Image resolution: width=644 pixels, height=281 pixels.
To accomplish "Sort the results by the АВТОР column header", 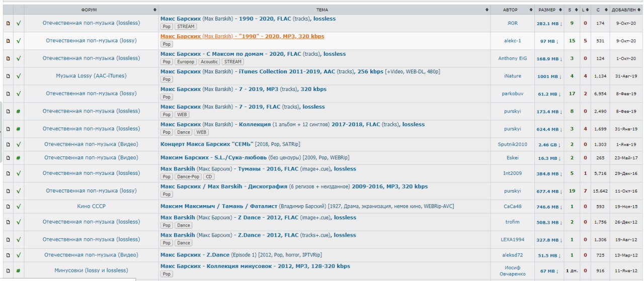I will (x=512, y=10).
